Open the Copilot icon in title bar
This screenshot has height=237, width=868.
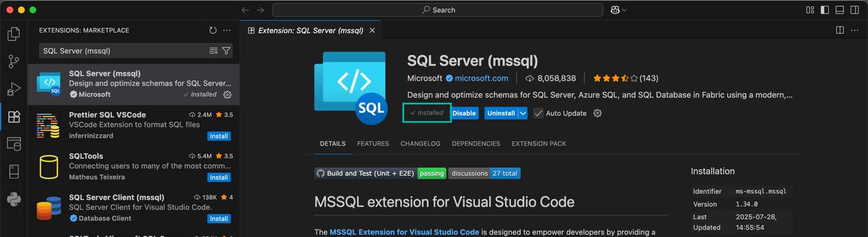click(617, 10)
